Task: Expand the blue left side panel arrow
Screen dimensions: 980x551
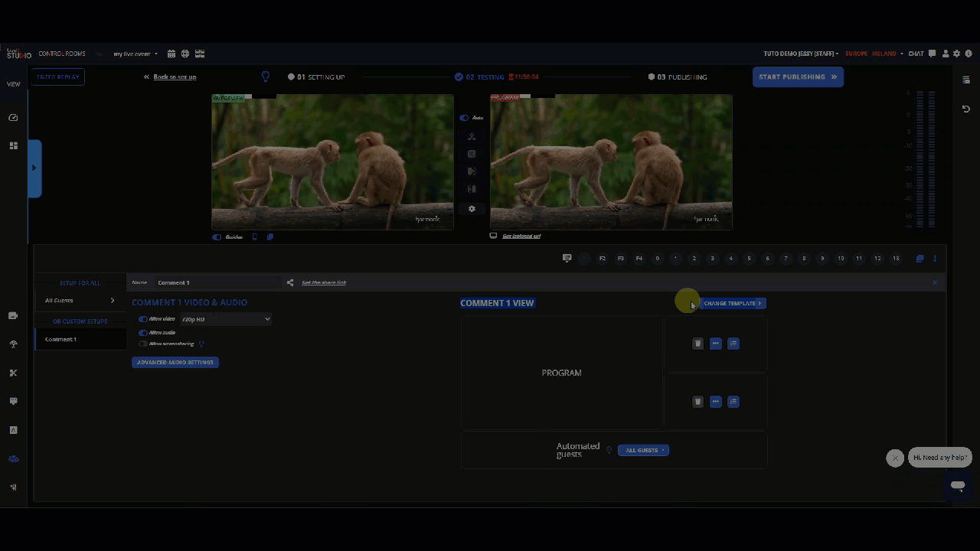Action: click(x=34, y=168)
